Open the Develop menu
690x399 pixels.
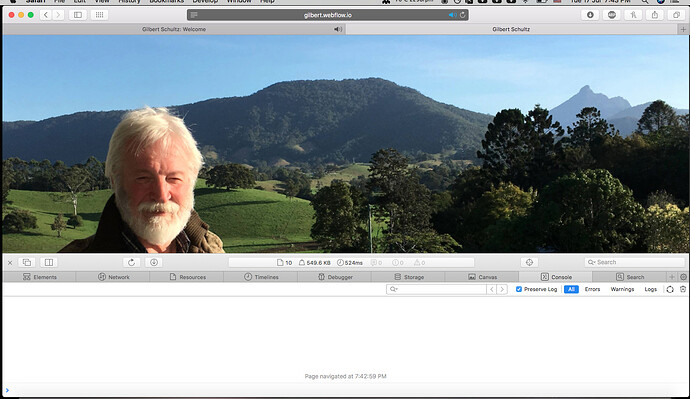[x=205, y=1]
